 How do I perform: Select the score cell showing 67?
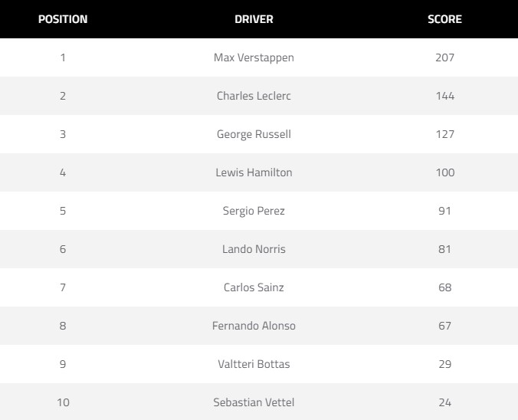tap(444, 326)
